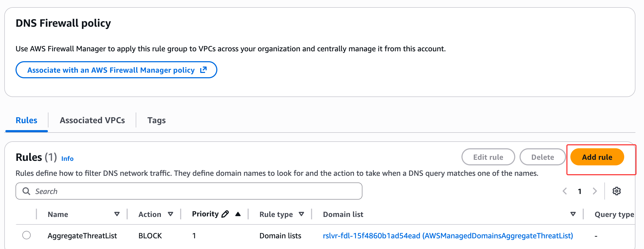
Task: Select the Rules tab
Action: coord(26,120)
